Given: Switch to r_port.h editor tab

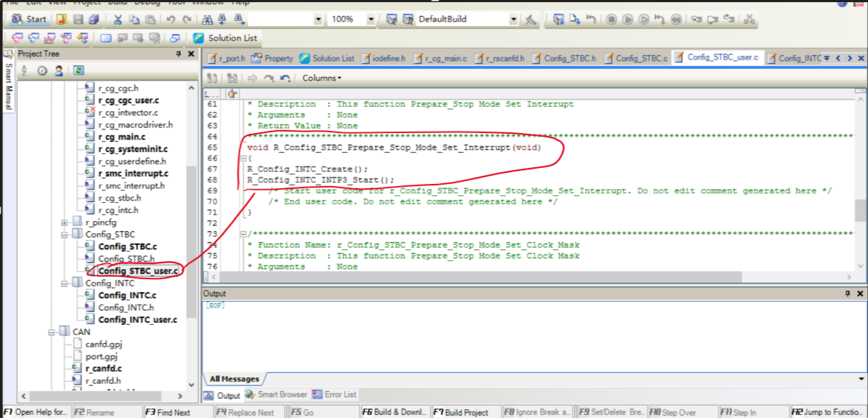Looking at the screenshot, I should [x=227, y=57].
